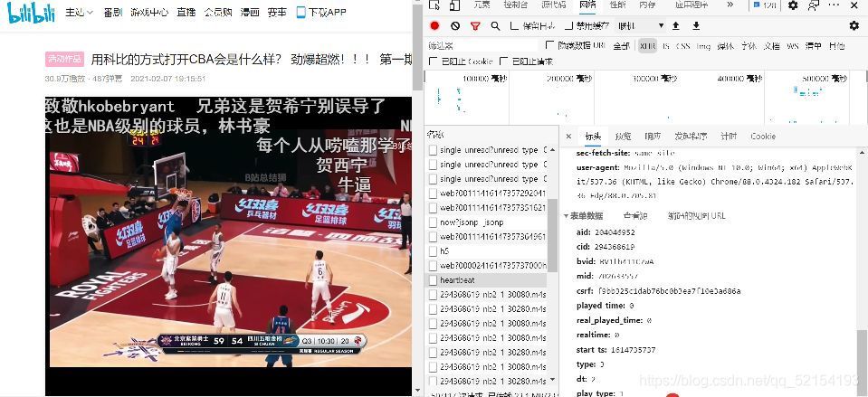868x397 pixels.
Task: Switch to the 性能 DevTools tab
Action: point(617,5)
